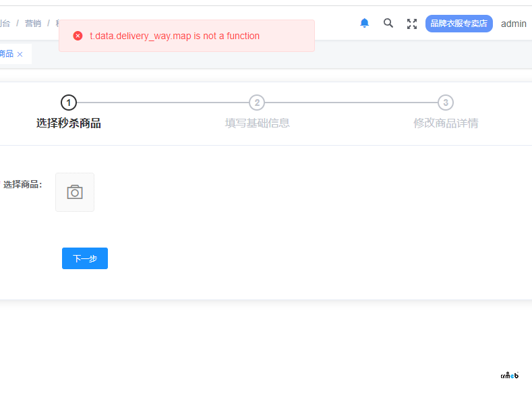532x398 pixels.
Task: Click the red error icon in alert
Action: click(78, 36)
